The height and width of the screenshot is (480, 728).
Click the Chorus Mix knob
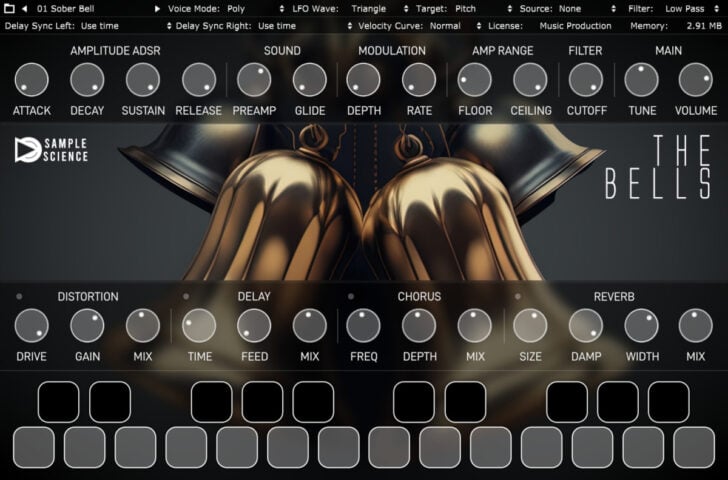pos(474,325)
